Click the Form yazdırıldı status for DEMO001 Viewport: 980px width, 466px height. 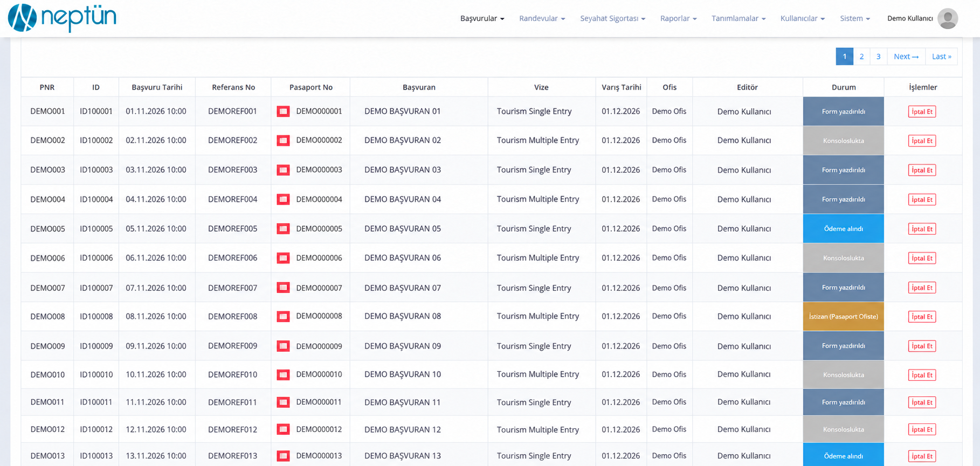pyautogui.click(x=844, y=112)
